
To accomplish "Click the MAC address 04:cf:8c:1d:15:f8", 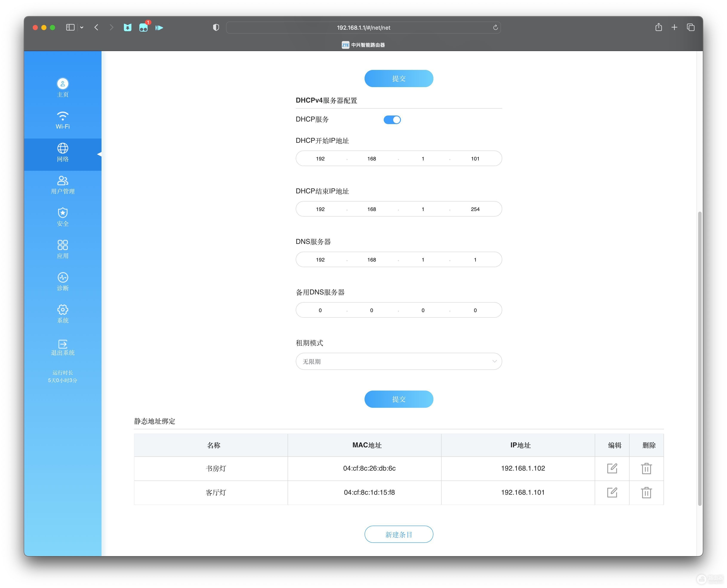I will [369, 493].
